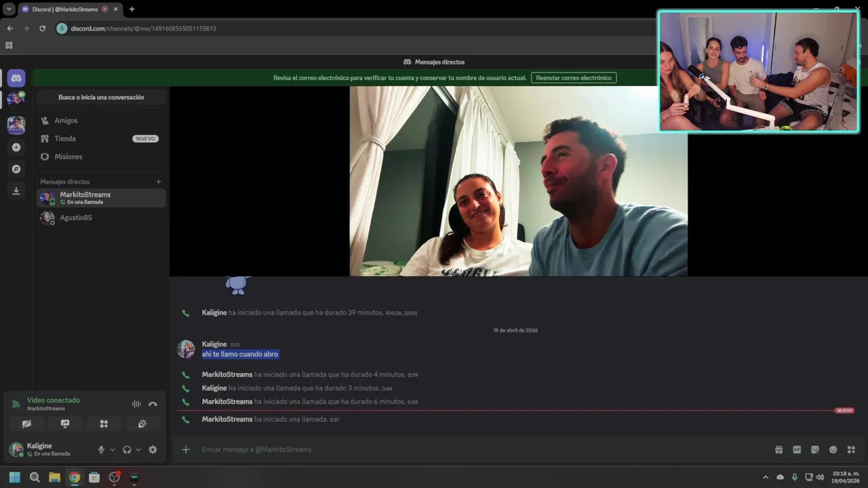Click call entry ha durado 39 minutos
This screenshot has height=488, width=868.
[309, 313]
